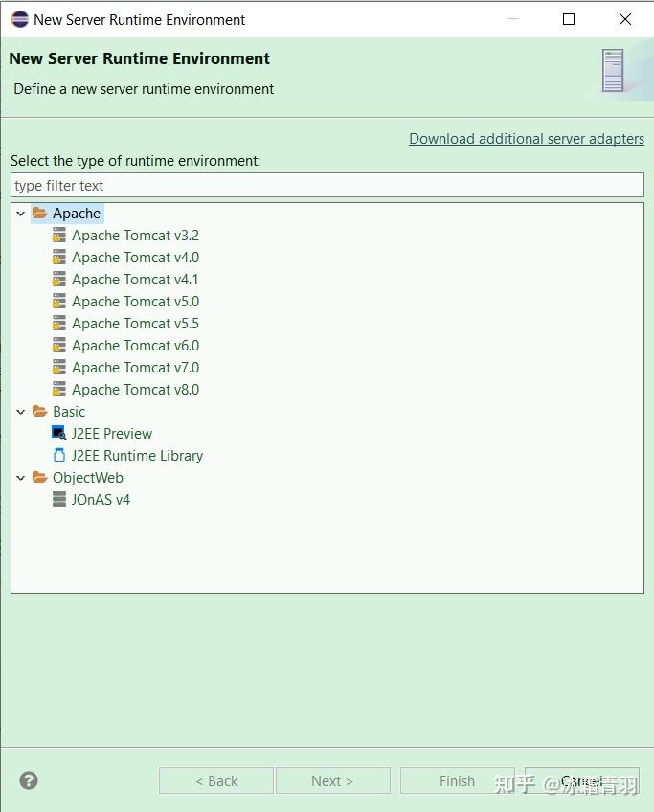Image resolution: width=654 pixels, height=812 pixels.
Task: Select Apache Tomcat v6.0 runtime
Action: tap(135, 345)
